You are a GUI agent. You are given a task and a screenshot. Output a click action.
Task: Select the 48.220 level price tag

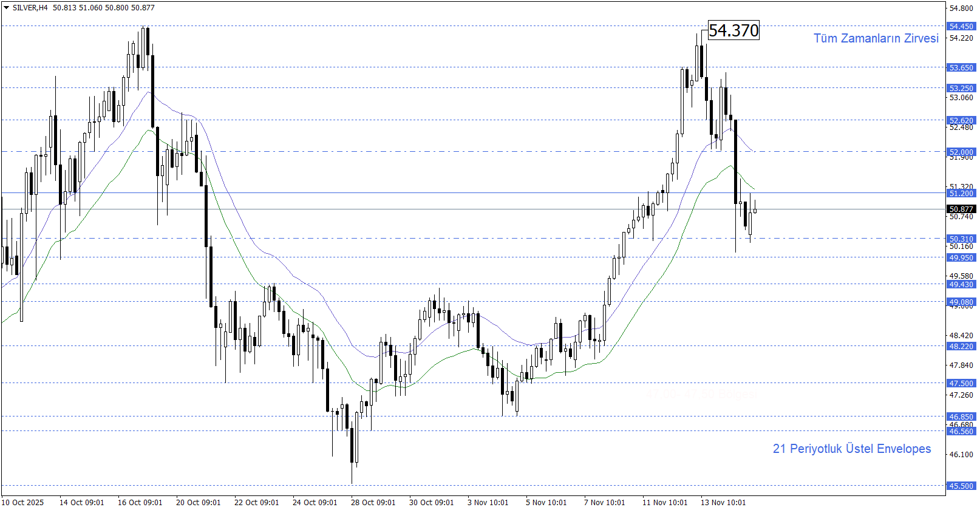(x=961, y=347)
